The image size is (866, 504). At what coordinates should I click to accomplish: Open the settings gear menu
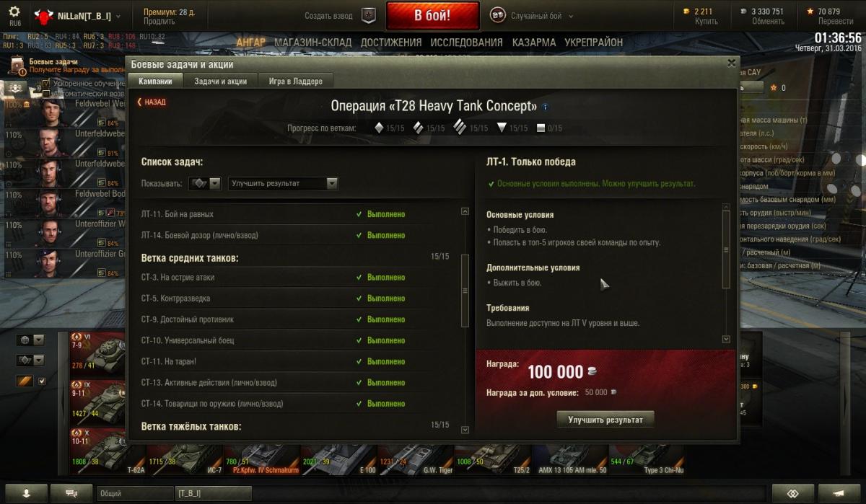click(14, 12)
